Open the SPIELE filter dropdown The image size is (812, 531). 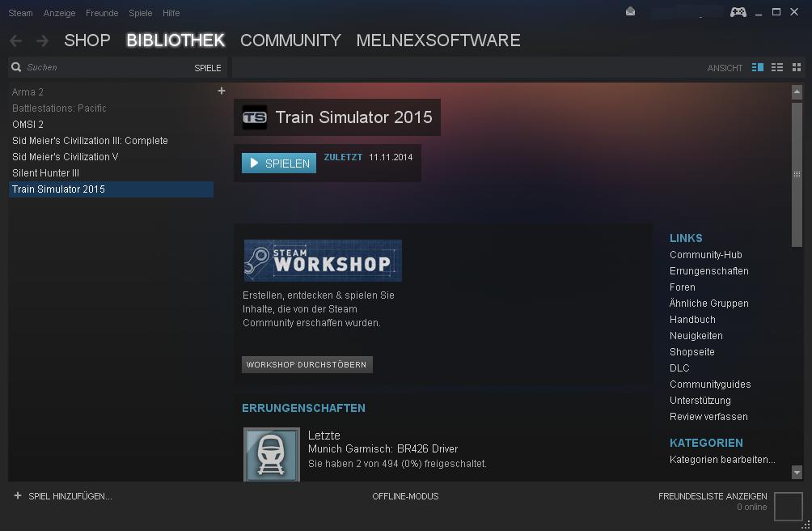(208, 68)
